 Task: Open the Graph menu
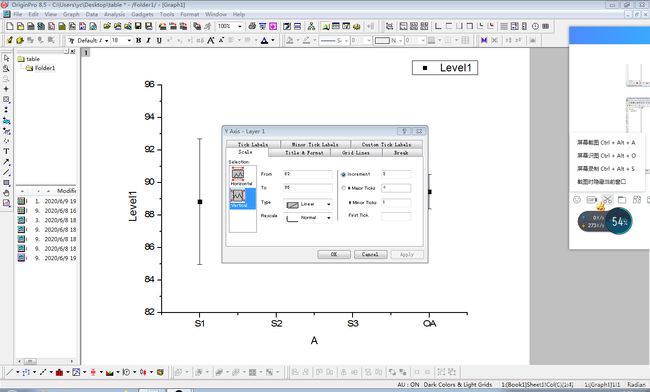point(71,14)
